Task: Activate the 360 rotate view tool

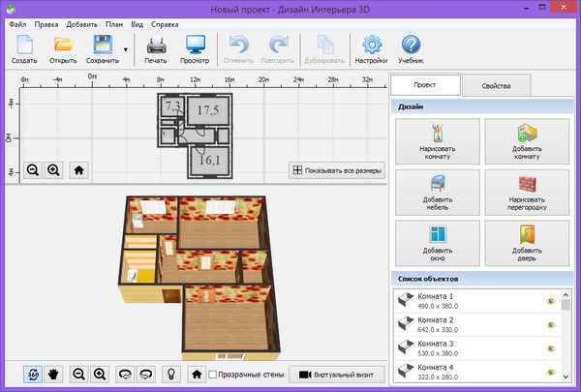Action: [33, 374]
